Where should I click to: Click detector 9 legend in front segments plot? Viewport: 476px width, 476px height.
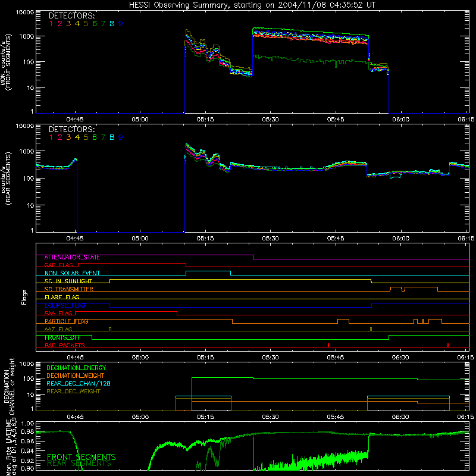(x=121, y=24)
